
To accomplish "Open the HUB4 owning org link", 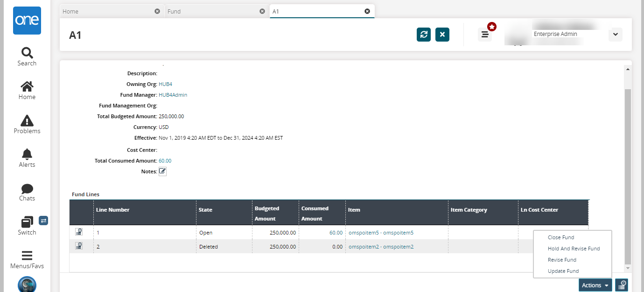I will [166, 84].
